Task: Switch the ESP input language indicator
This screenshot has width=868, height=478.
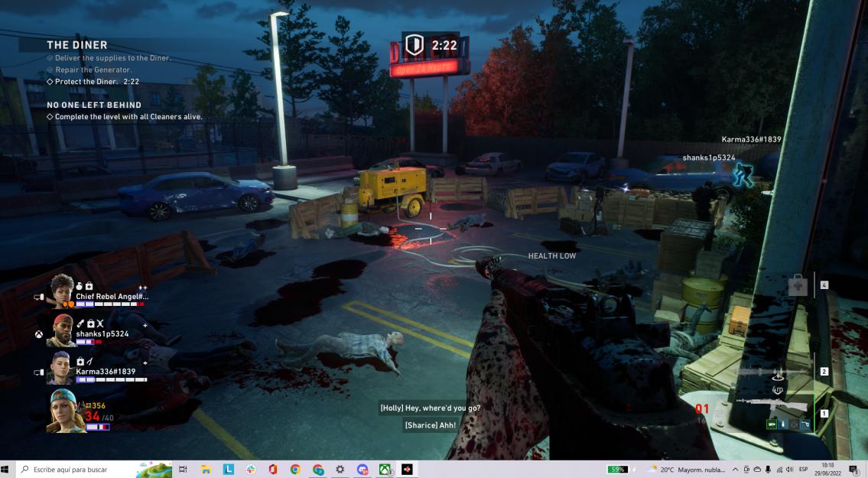Action: pos(803,469)
